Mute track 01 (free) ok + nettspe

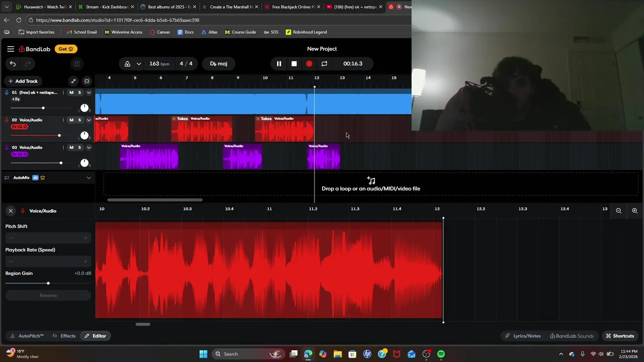click(71, 93)
